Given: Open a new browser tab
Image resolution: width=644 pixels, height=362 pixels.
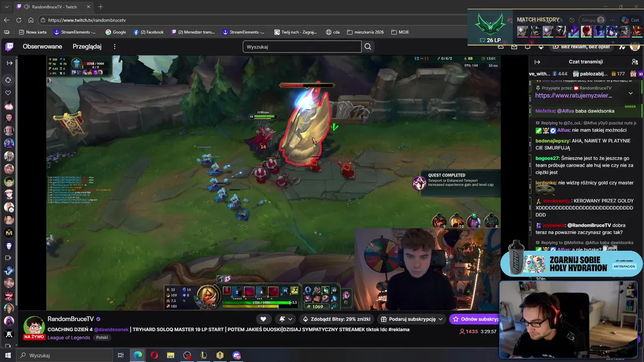Looking at the screenshot, I should pyautogui.click(x=101, y=7).
